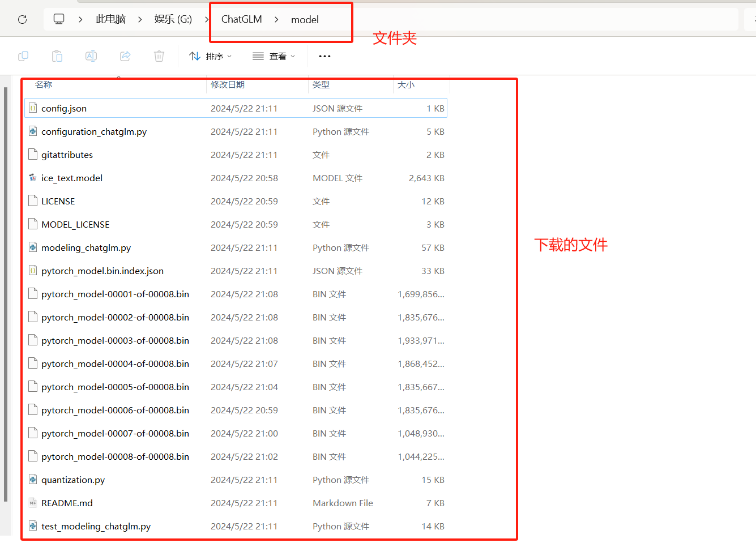Click the MODEL_LICENSE file icon
This screenshot has width=756, height=543.
(x=33, y=224)
